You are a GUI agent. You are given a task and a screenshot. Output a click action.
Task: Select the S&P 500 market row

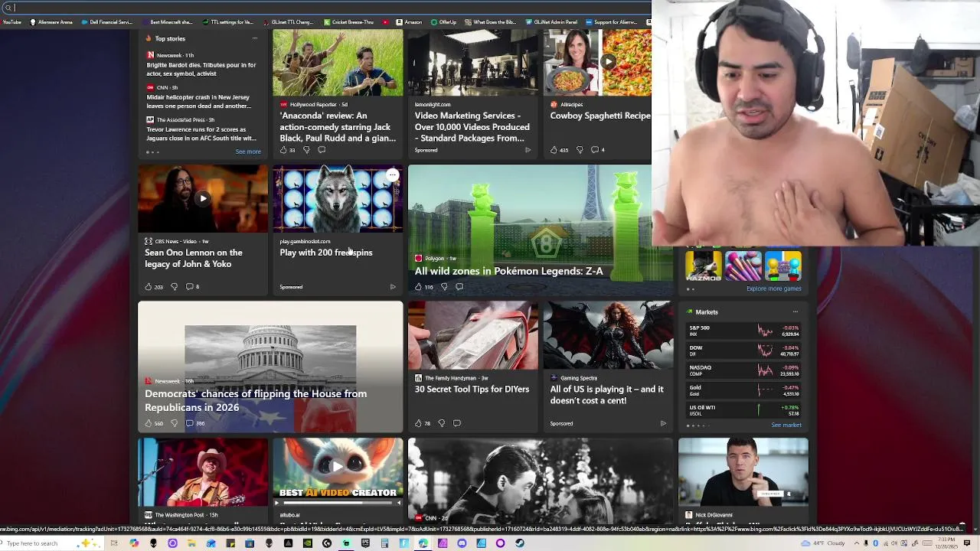point(743,331)
